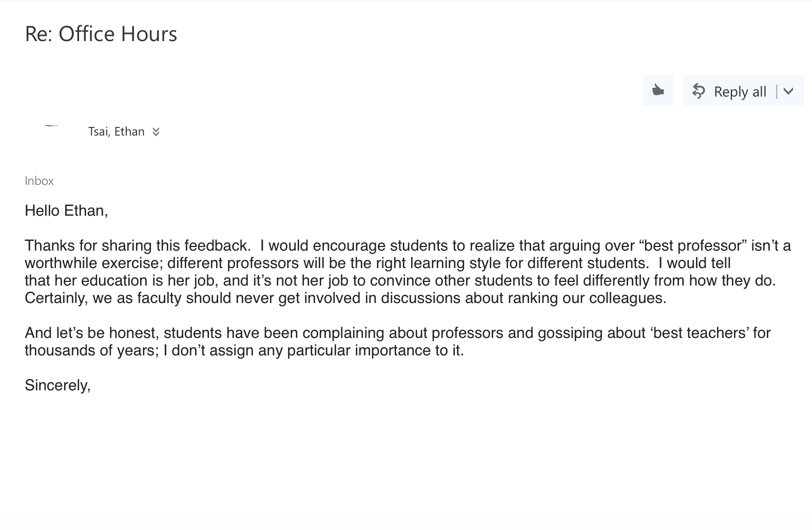812x530 pixels.
Task: Click the phrase 'Thanks for sharing this feedback'
Action: [x=137, y=245]
